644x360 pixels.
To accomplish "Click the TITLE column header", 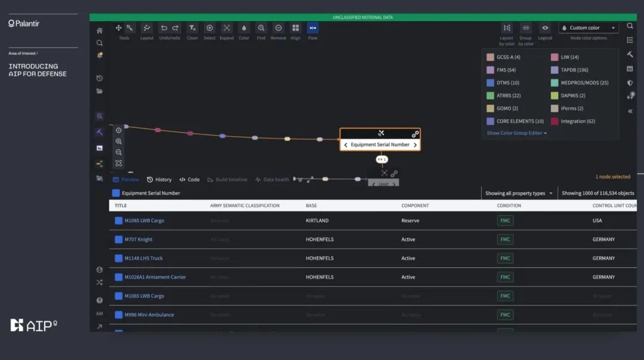I will point(120,205).
